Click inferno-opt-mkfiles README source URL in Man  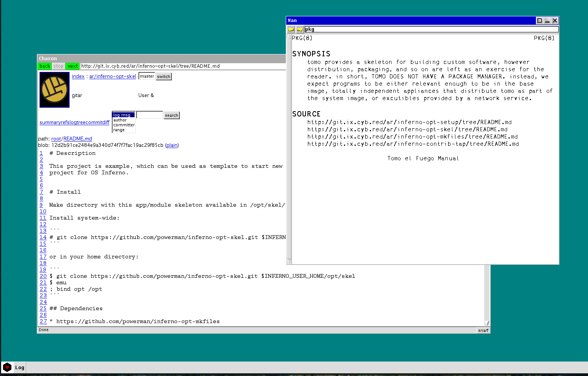[412, 137]
